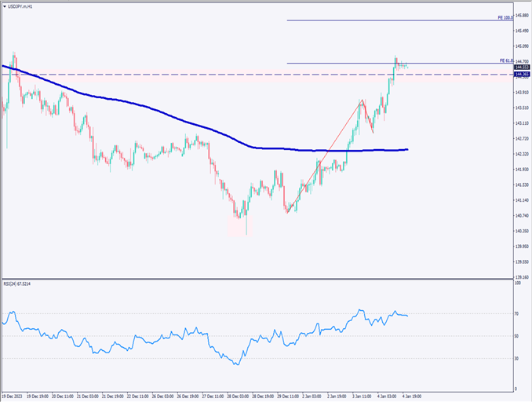
Task: Select the purple dashed horizontal line
Action: tap(196, 75)
